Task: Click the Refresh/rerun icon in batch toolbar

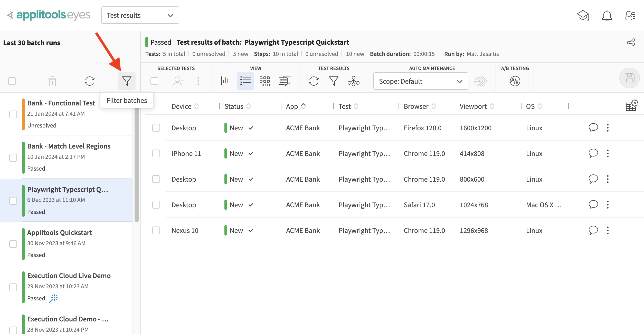Action: point(89,81)
